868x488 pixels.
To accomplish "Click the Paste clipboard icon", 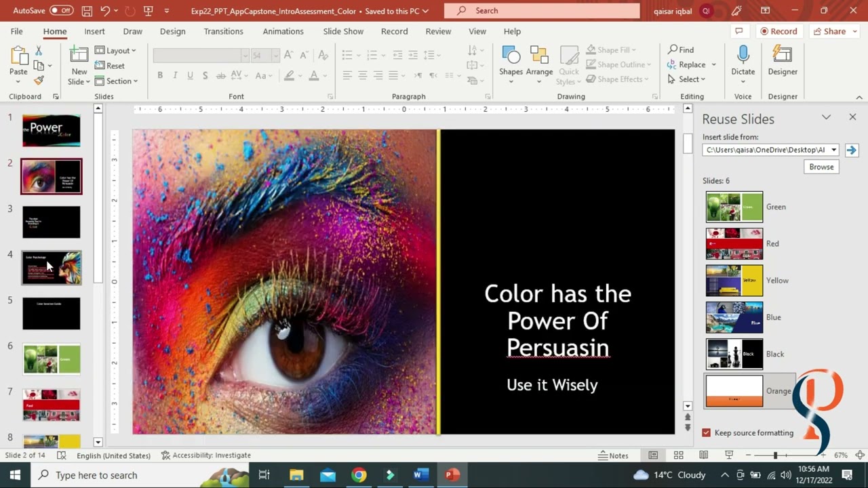I will pos(18,57).
